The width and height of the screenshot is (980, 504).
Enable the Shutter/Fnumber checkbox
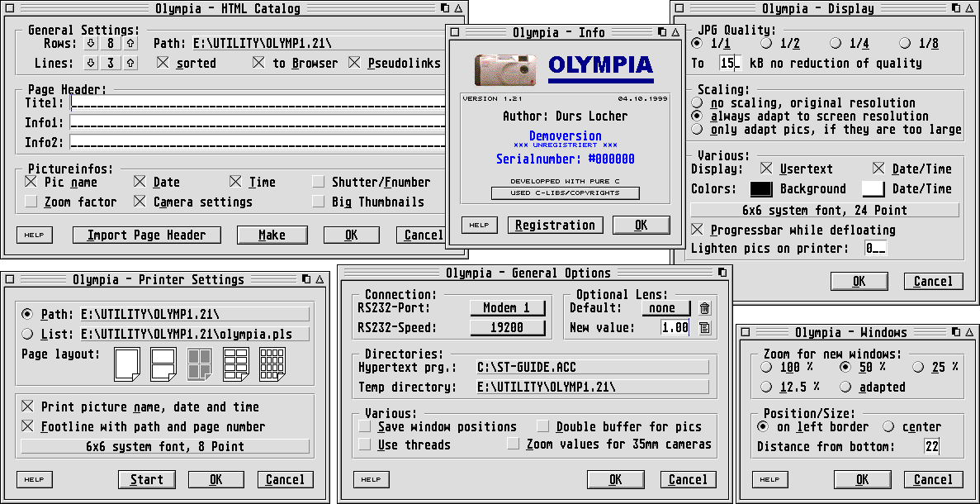coord(319,182)
